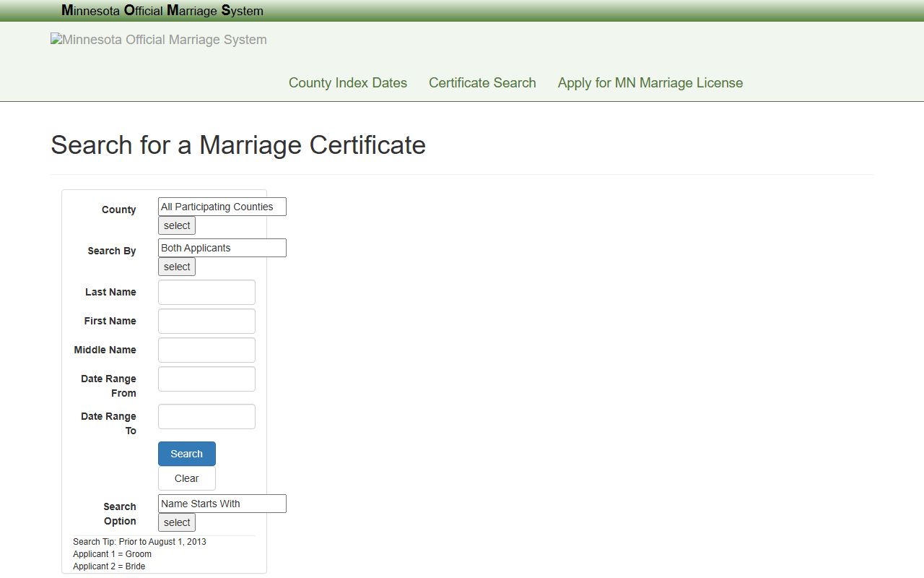Open Apply for MN Marriage License

650,83
